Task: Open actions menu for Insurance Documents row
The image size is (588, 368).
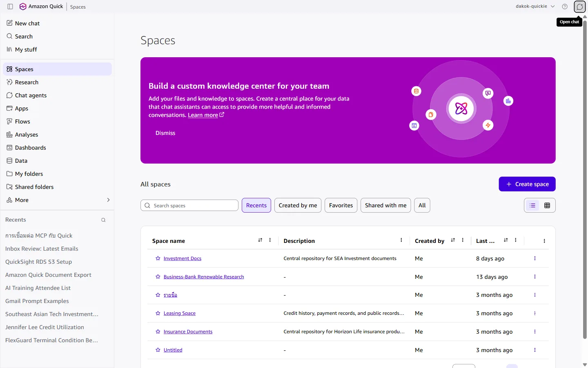Action: coord(535,332)
